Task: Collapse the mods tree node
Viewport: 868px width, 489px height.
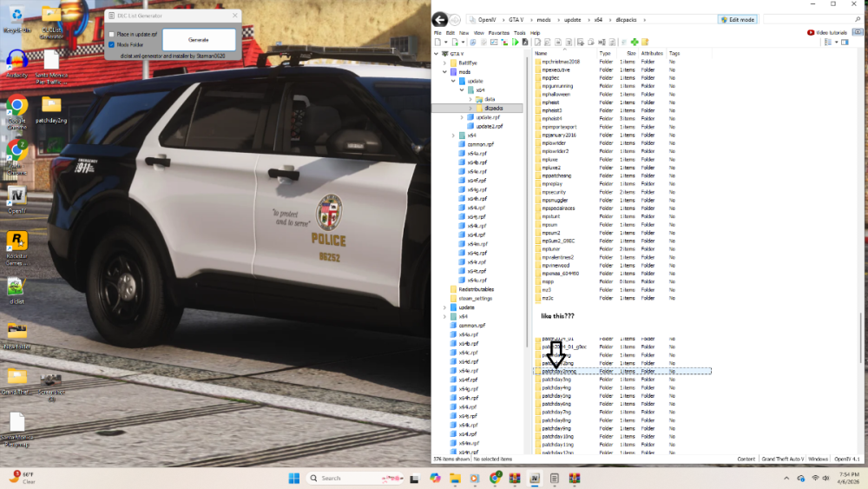Action: [x=444, y=72]
